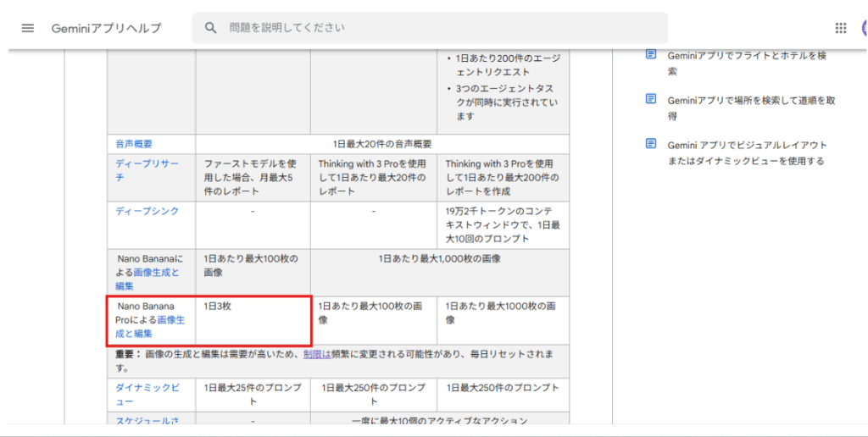Open the hamburger main menu
Viewport: 868px width, 437px height.
coord(28,28)
